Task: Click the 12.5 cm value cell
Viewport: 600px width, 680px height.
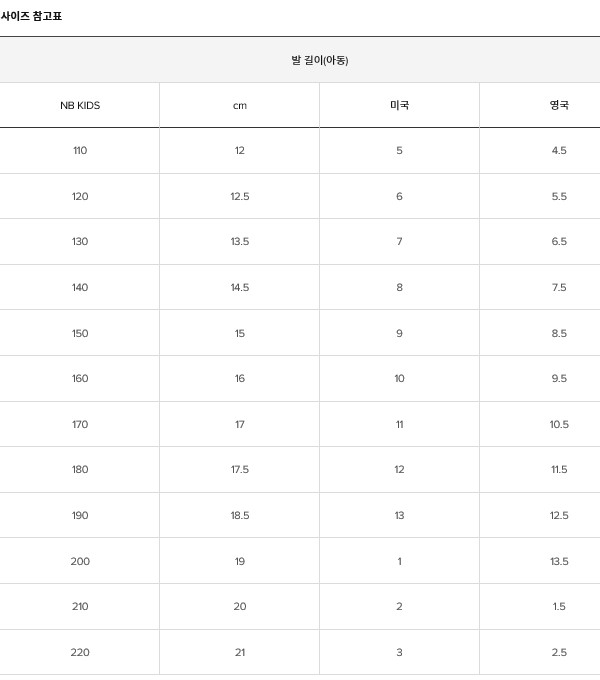Action: click(239, 196)
